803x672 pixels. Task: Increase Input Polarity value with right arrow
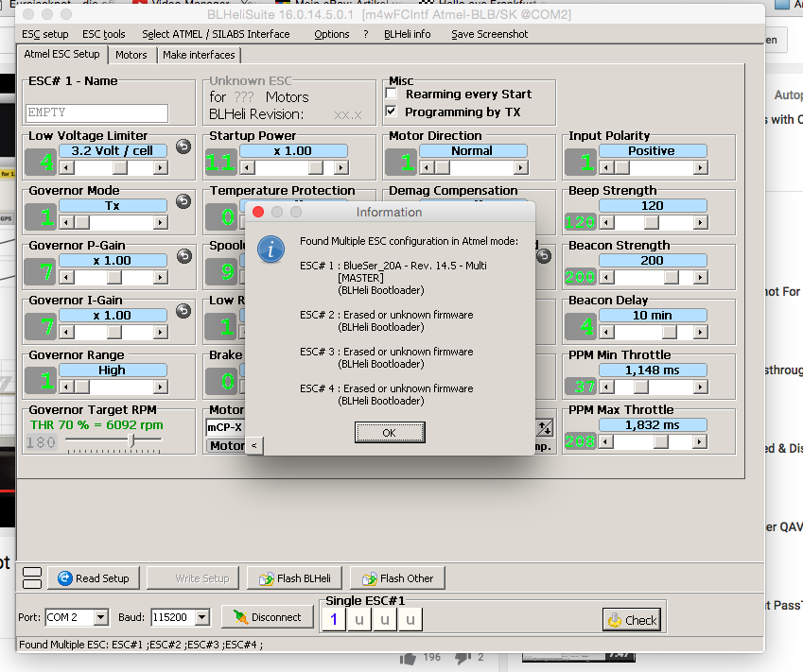tap(701, 167)
